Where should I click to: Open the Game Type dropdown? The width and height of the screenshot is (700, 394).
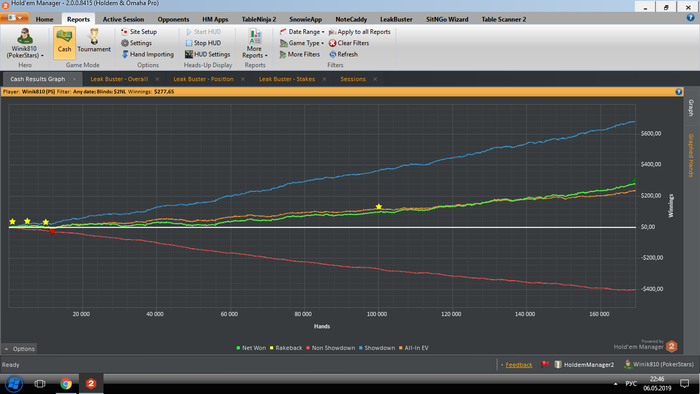click(x=302, y=43)
